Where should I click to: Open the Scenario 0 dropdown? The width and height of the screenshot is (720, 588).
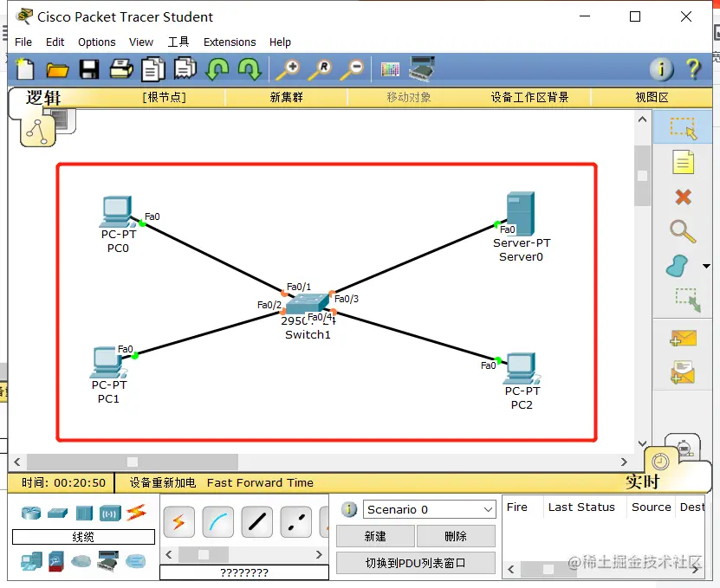(430, 509)
